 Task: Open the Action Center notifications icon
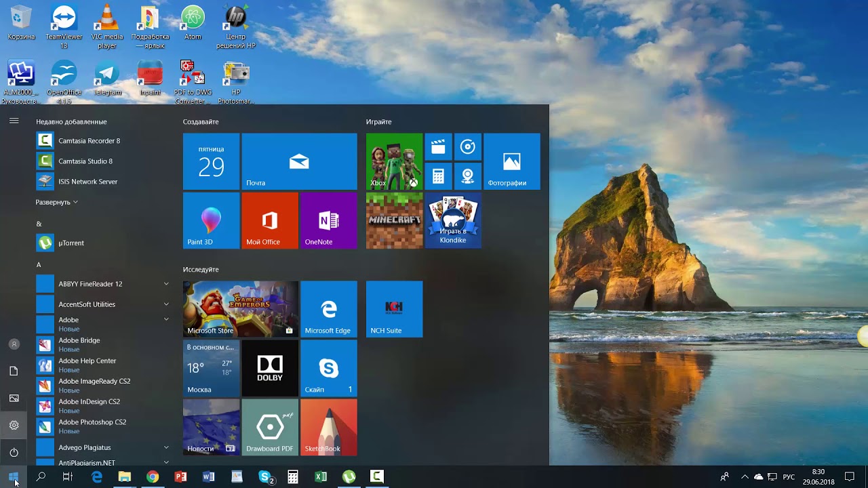pos(850,477)
